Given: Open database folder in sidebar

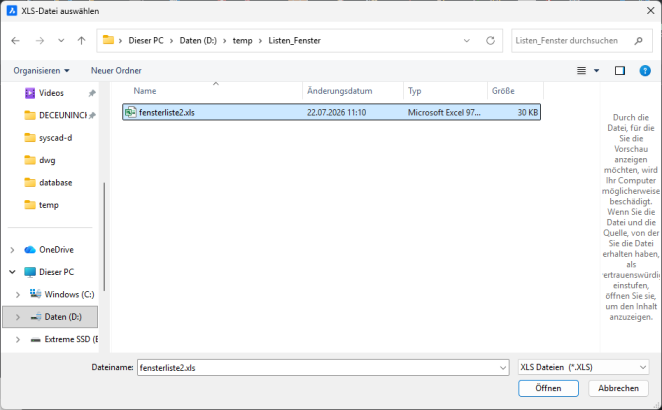Looking at the screenshot, I should (x=49, y=182).
